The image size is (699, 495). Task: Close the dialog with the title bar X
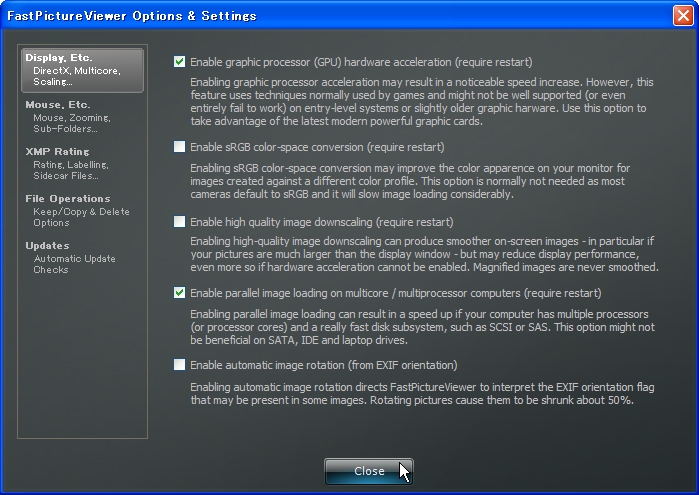pyautogui.click(x=683, y=16)
